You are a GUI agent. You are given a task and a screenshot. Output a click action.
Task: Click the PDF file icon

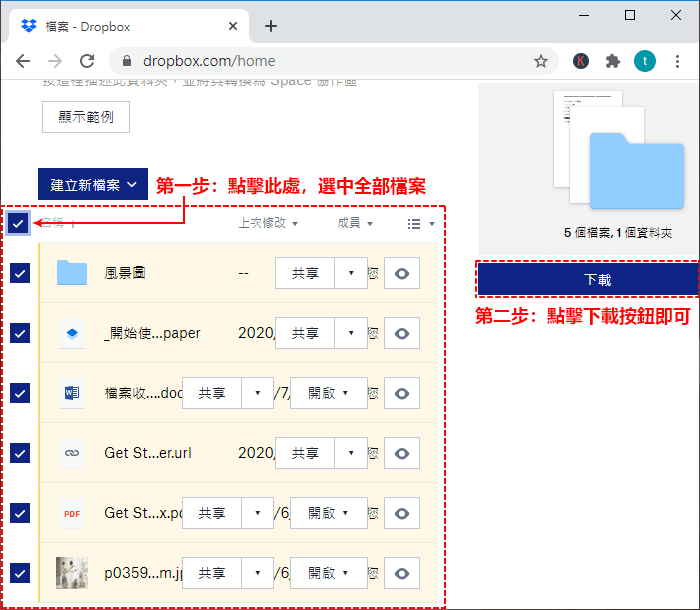(x=72, y=513)
